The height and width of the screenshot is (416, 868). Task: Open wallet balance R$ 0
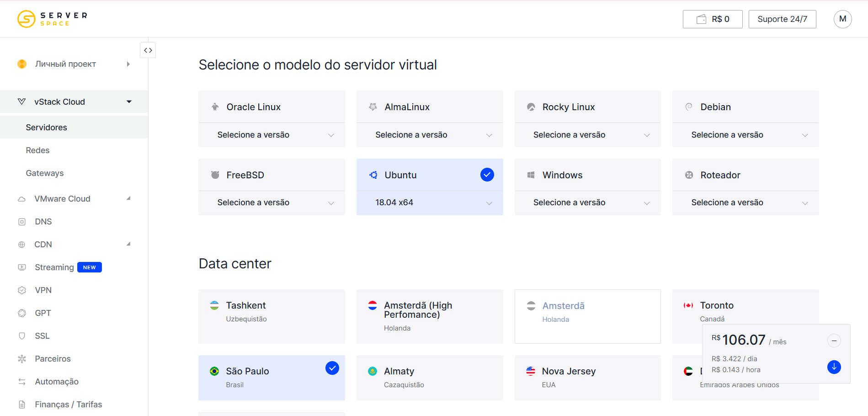[713, 19]
